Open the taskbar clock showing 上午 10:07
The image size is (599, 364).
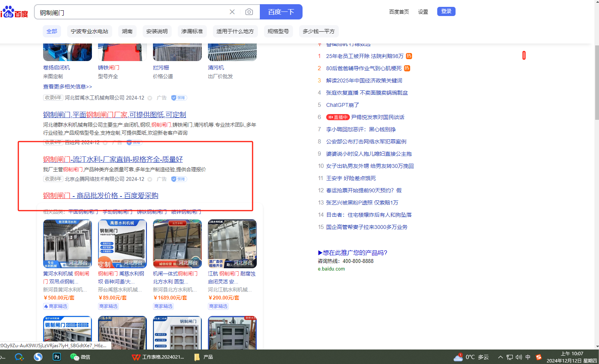coord(572,357)
